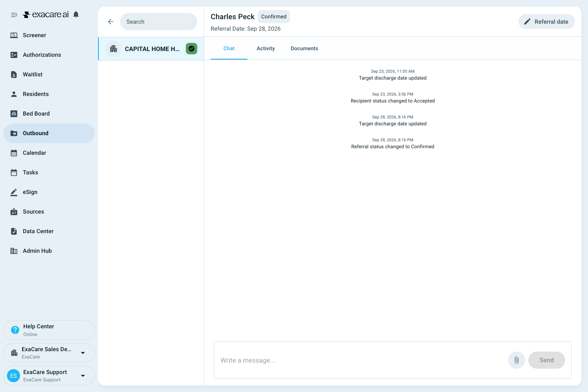Collapse the sidebar menu icon
This screenshot has width=588, height=392.
(14, 15)
